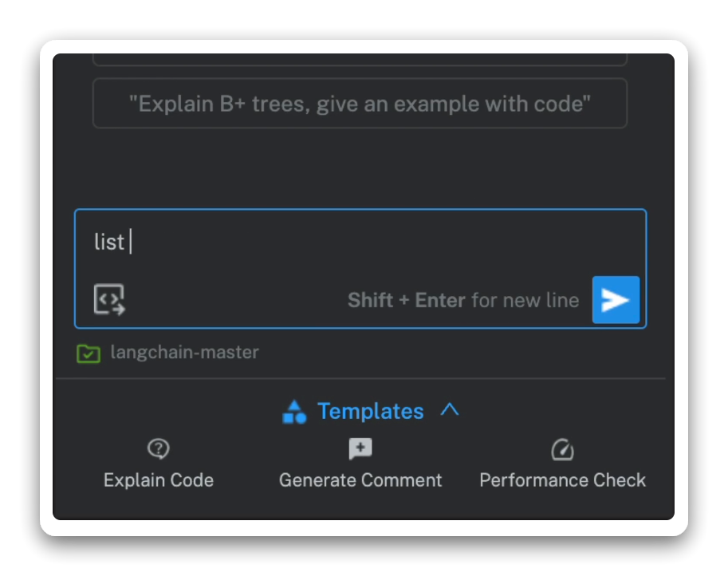Focus the chat input box after "list"
This screenshot has width=728, height=576.
(x=359, y=243)
